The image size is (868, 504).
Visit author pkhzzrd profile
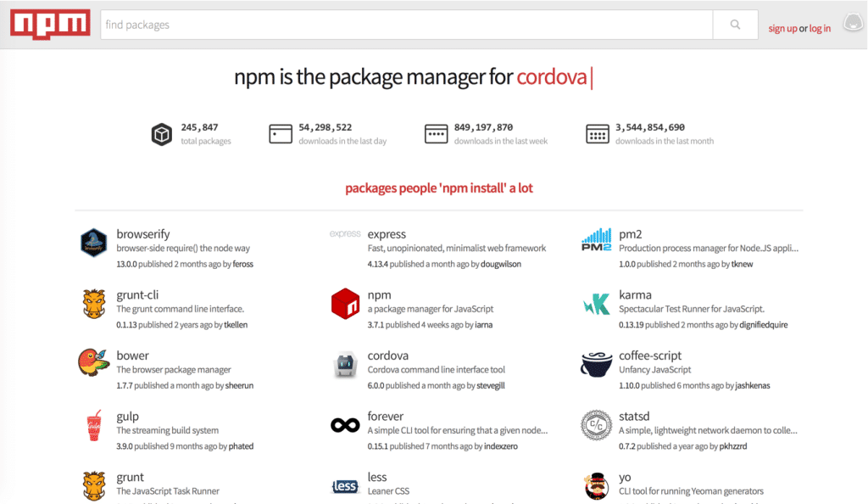pyautogui.click(x=733, y=446)
